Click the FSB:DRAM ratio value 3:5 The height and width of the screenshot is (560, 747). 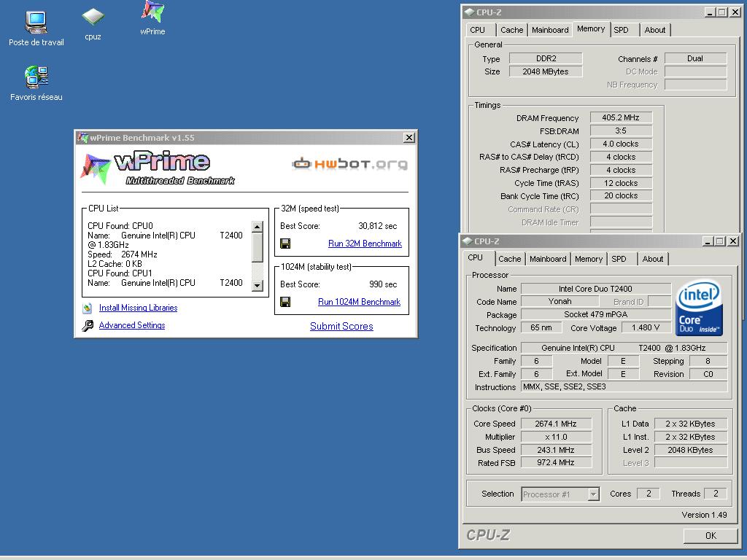tap(621, 131)
